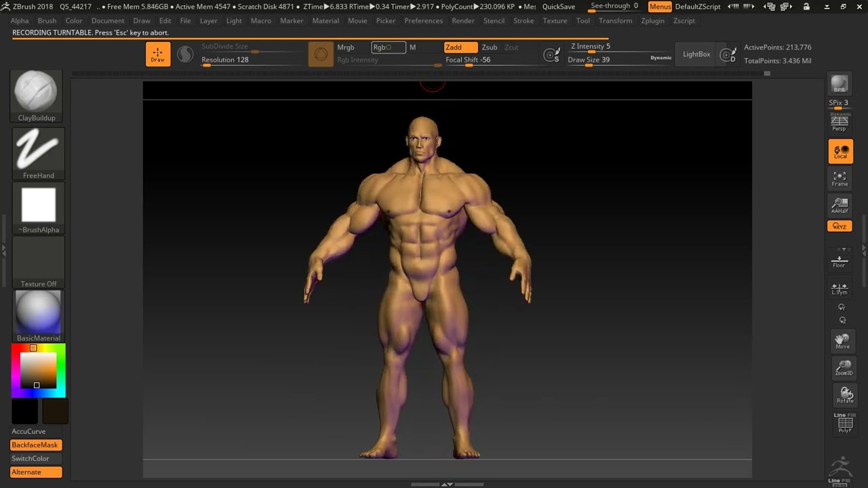
Task: Toggle M material channel
Action: 412,47
